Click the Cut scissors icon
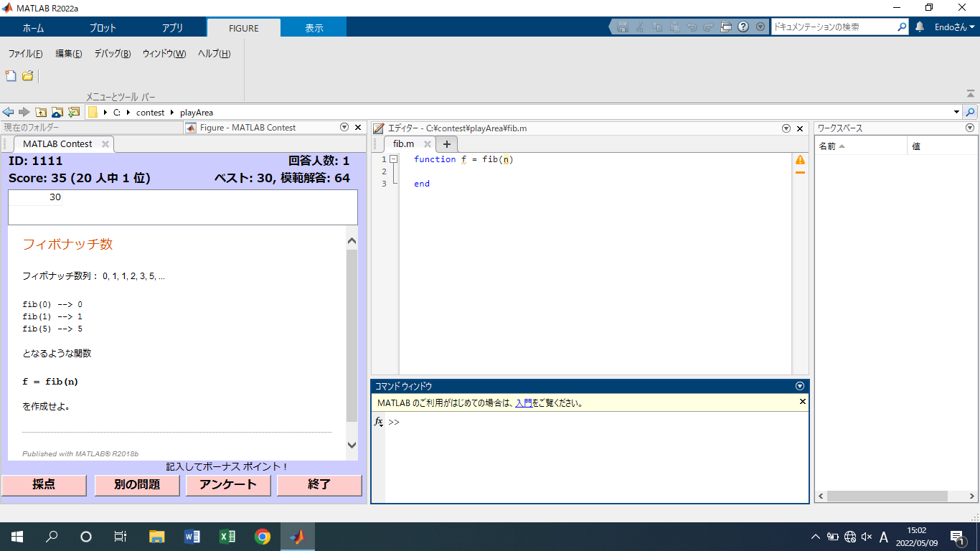The width and height of the screenshot is (980, 551). click(640, 27)
